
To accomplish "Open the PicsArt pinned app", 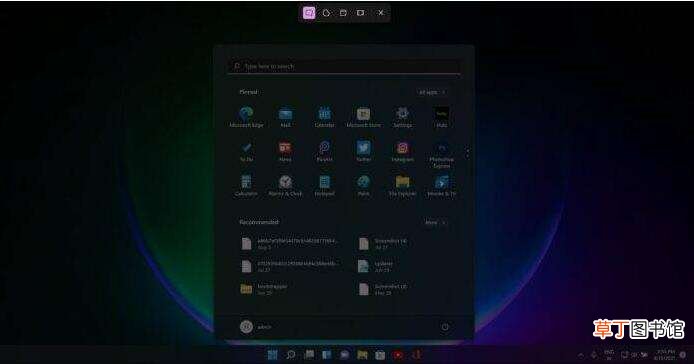I will click(x=324, y=151).
